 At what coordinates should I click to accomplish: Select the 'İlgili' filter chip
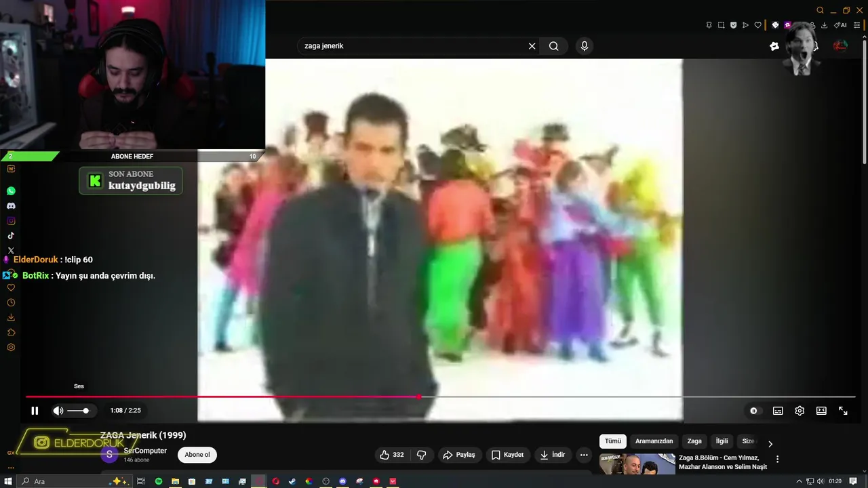(722, 441)
